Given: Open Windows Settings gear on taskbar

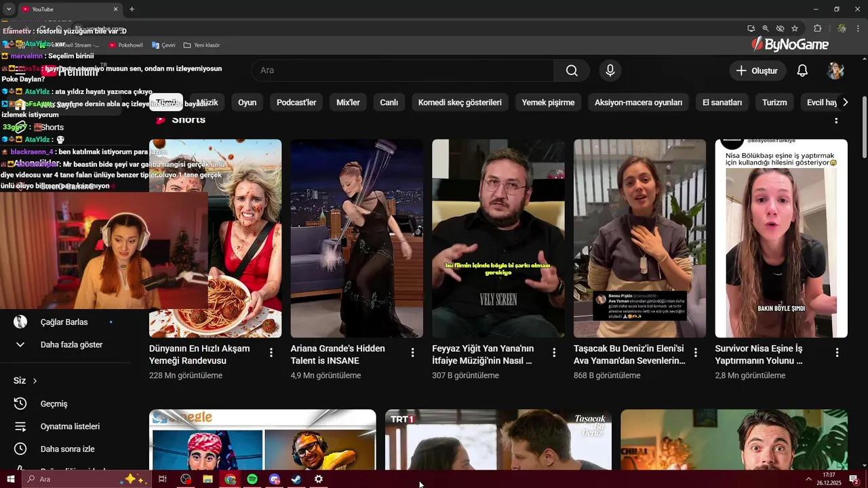Looking at the screenshot, I should [x=319, y=479].
